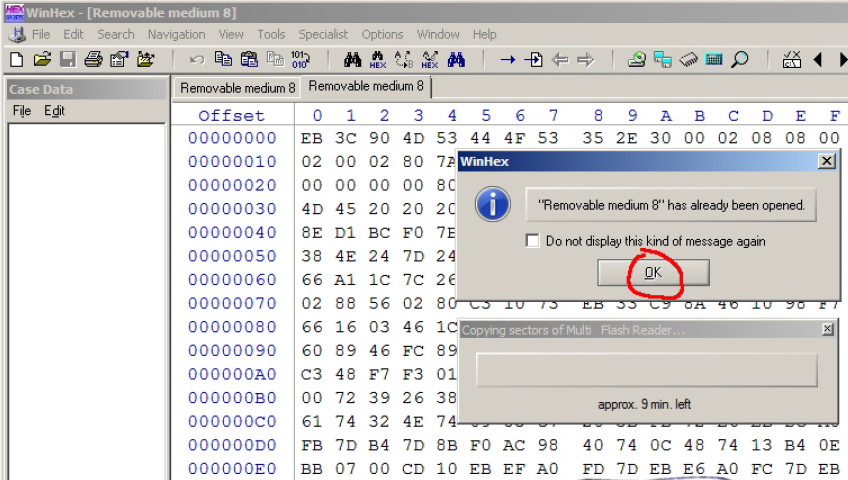The image size is (848, 480).
Task: Click the Save floppy disk icon
Action: 68,59
